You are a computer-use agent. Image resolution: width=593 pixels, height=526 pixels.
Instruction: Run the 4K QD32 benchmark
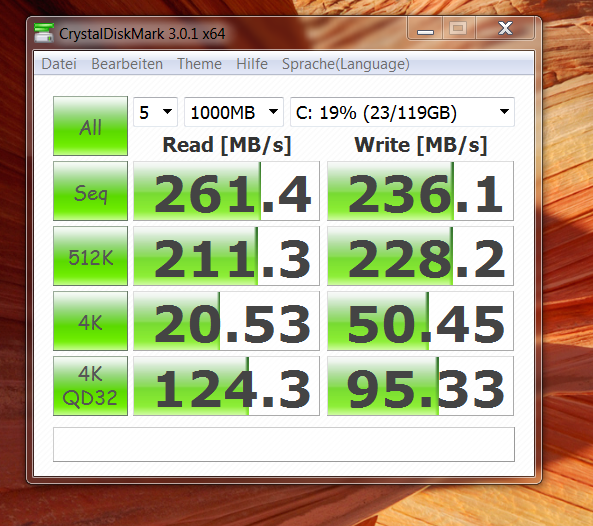click(90, 386)
